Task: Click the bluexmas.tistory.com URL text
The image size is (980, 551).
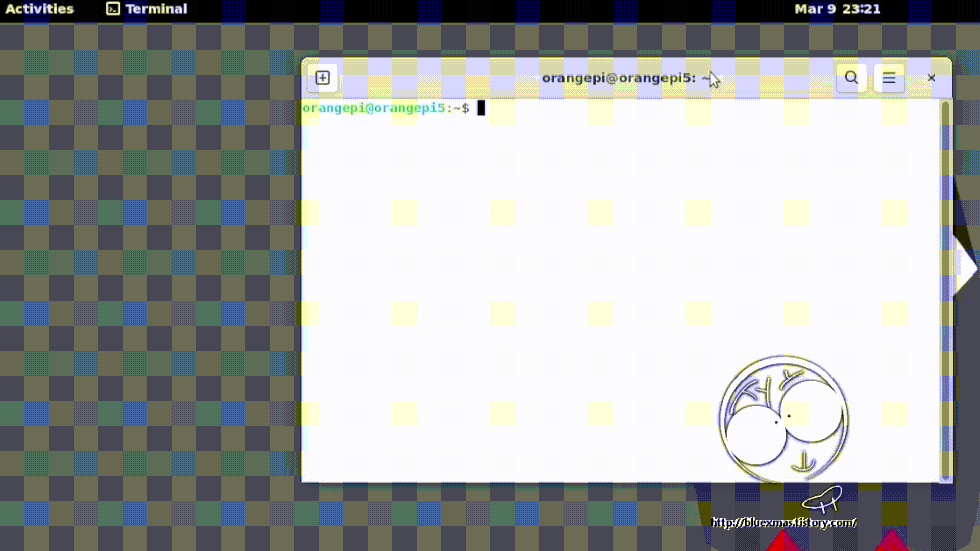Action: pyautogui.click(x=783, y=522)
